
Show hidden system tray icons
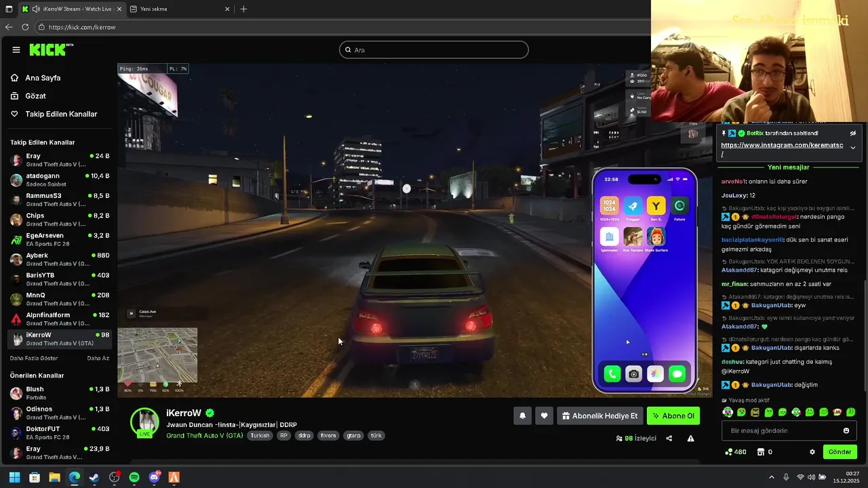(x=771, y=477)
